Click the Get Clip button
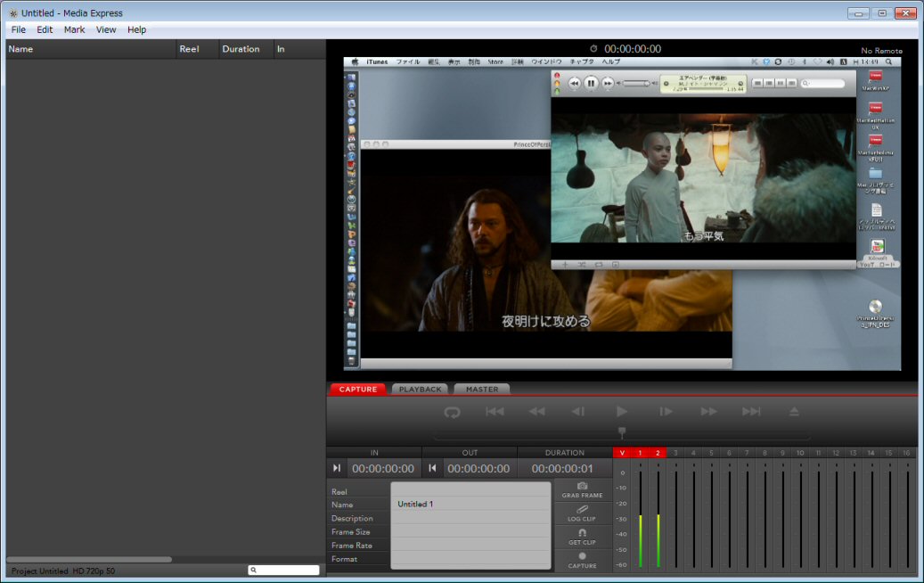This screenshot has height=583, width=924. (582, 537)
